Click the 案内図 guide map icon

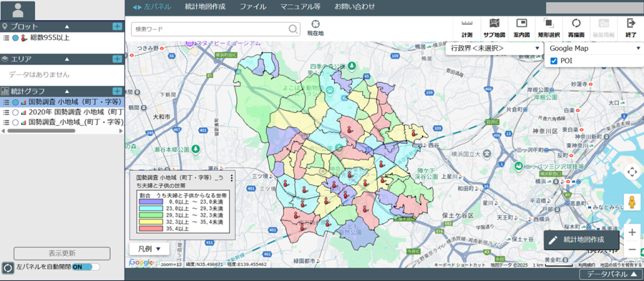point(520,27)
